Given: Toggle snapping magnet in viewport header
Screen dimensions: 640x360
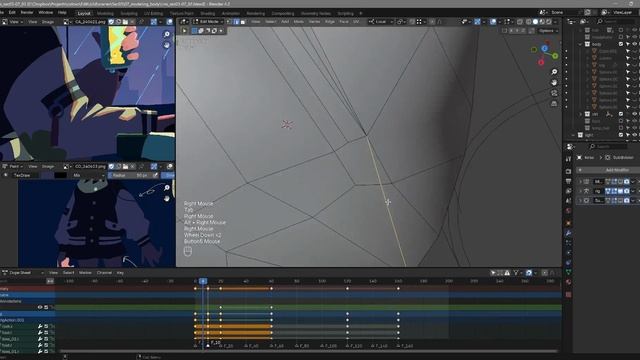Looking at the screenshot, I should tap(412, 22).
